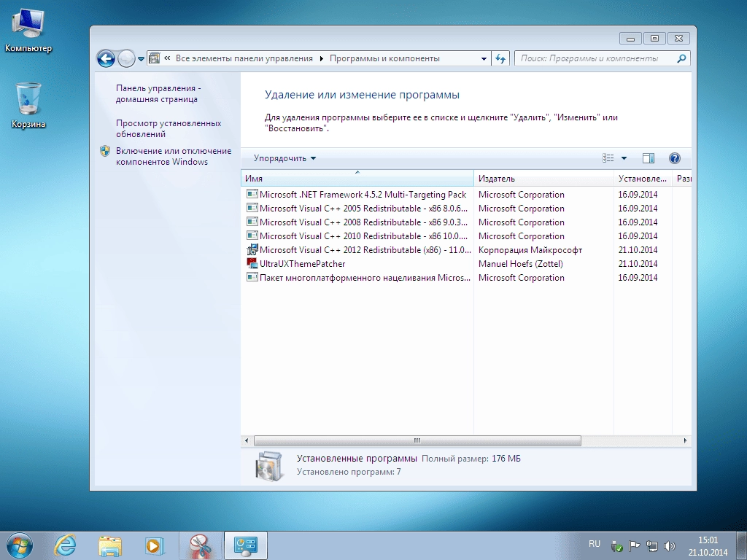Open the Корзина desktop icon

point(28,105)
